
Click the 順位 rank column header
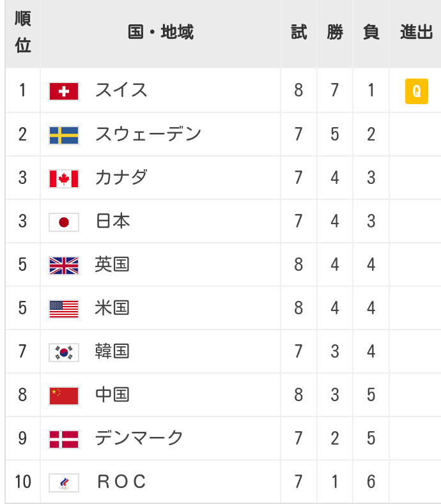click(23, 32)
